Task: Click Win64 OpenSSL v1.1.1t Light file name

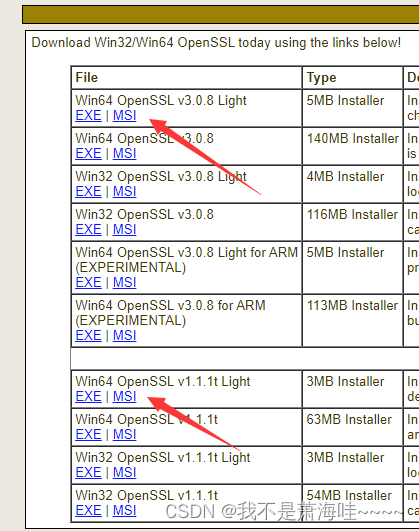Action: coord(163,382)
